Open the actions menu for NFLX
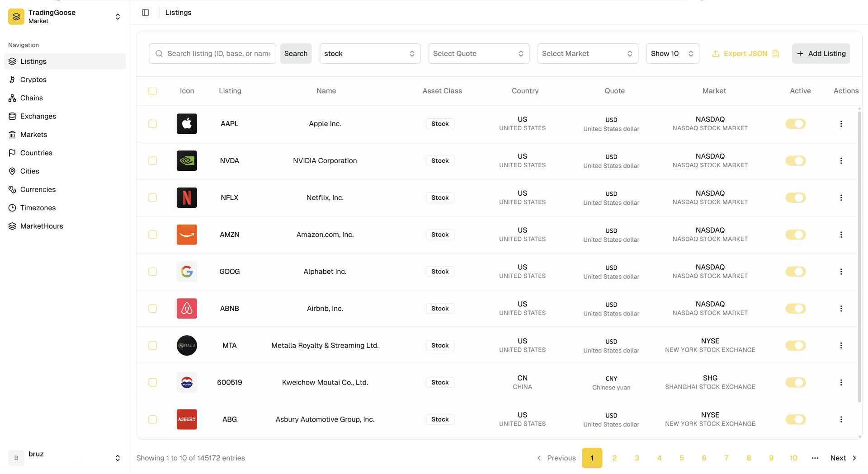 click(x=841, y=197)
